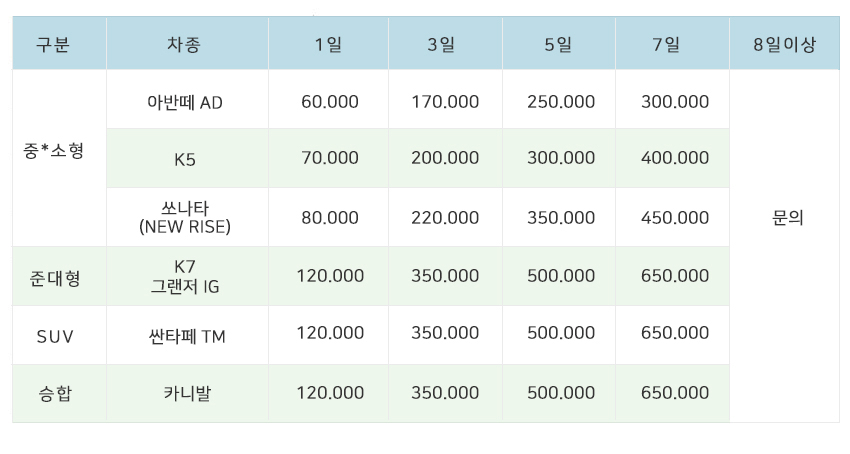850x454 pixels.
Task: Click the 쏘나타 (NEW RISE) cell
Action: coord(186,217)
